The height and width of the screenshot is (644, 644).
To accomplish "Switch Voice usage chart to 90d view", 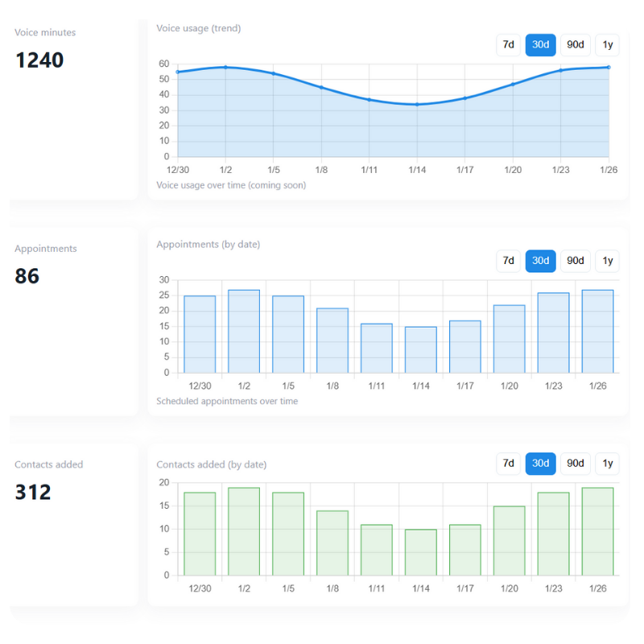I will coord(575,45).
